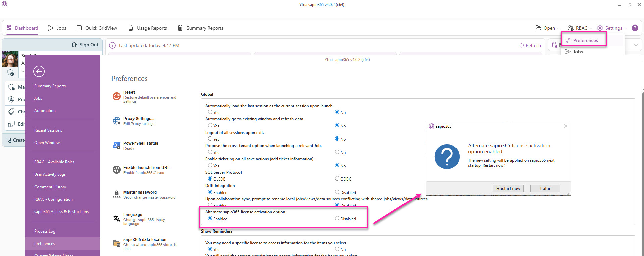This screenshot has height=256, width=644.
Task: Click the back arrow circle icon
Action: (39, 71)
